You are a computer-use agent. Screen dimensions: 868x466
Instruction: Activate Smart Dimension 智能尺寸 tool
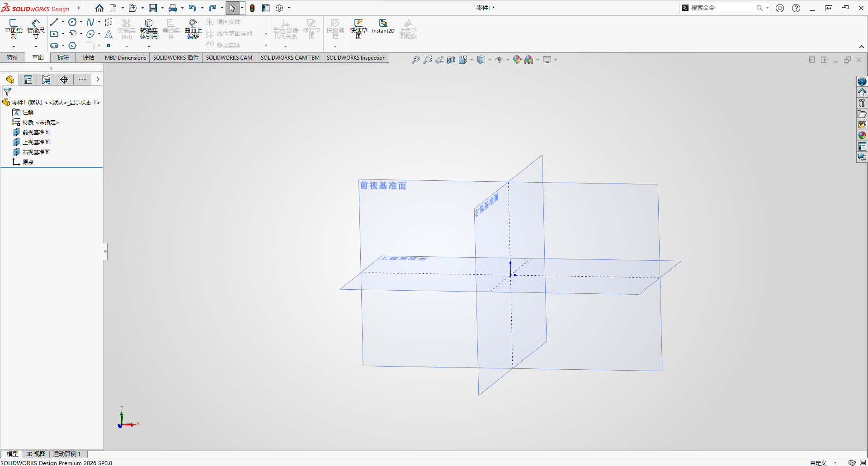[36, 29]
